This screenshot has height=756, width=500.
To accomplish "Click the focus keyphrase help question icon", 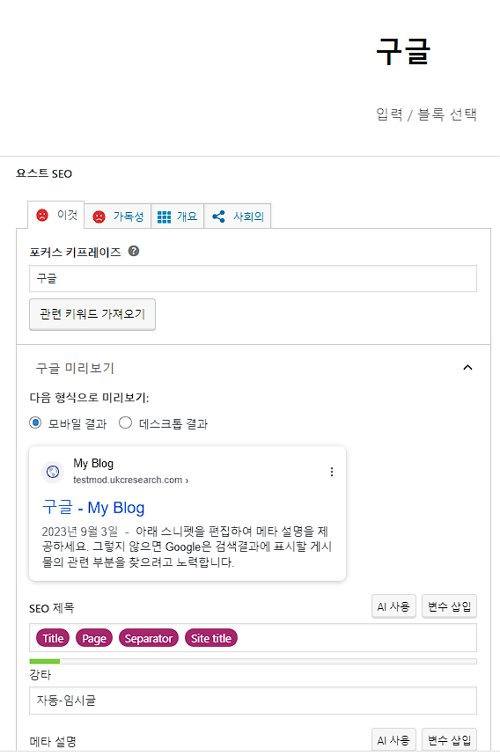I will pyautogui.click(x=134, y=251).
